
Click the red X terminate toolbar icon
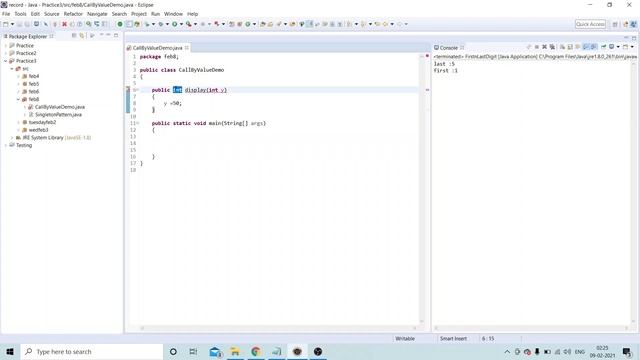64,24
